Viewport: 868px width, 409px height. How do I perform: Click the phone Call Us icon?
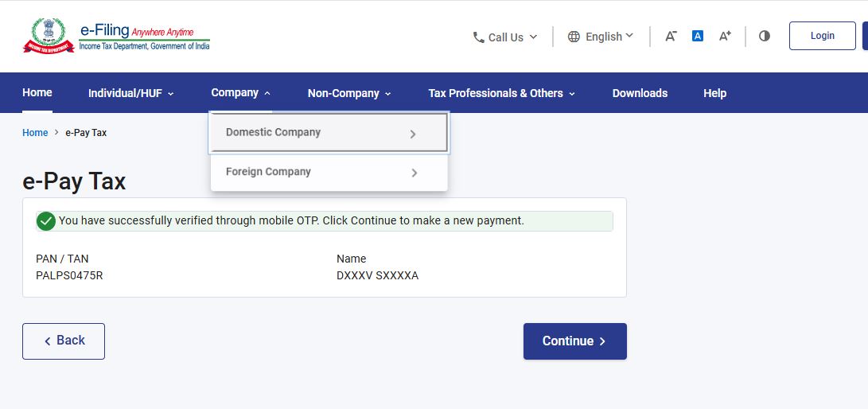478,37
